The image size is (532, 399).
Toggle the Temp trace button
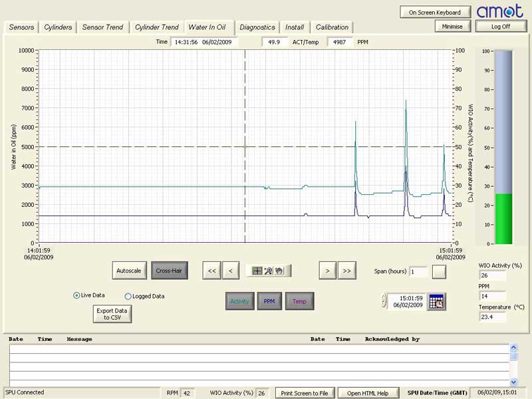click(x=300, y=301)
